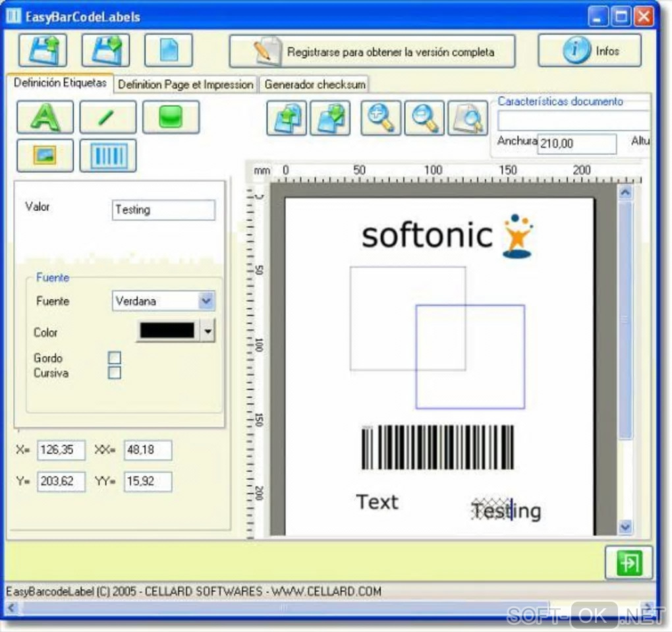Click Registrarse para obtener la versión completa

[x=372, y=51]
